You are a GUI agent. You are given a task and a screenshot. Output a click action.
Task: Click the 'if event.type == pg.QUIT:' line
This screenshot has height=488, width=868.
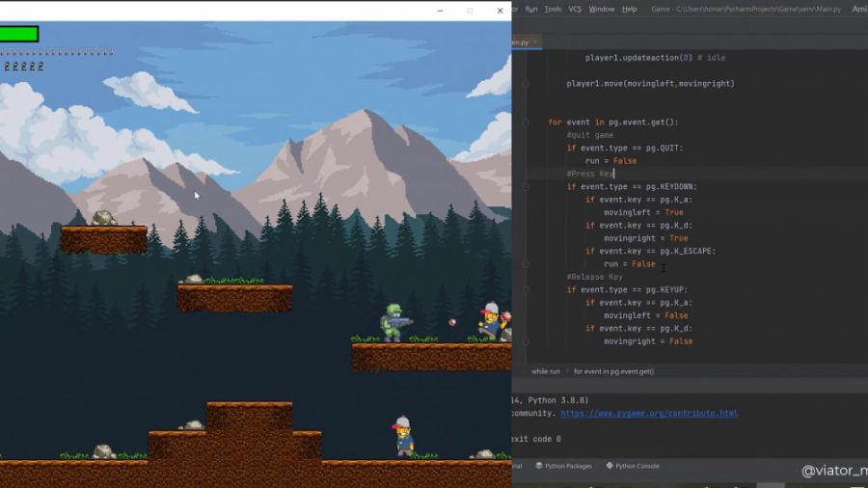624,149
